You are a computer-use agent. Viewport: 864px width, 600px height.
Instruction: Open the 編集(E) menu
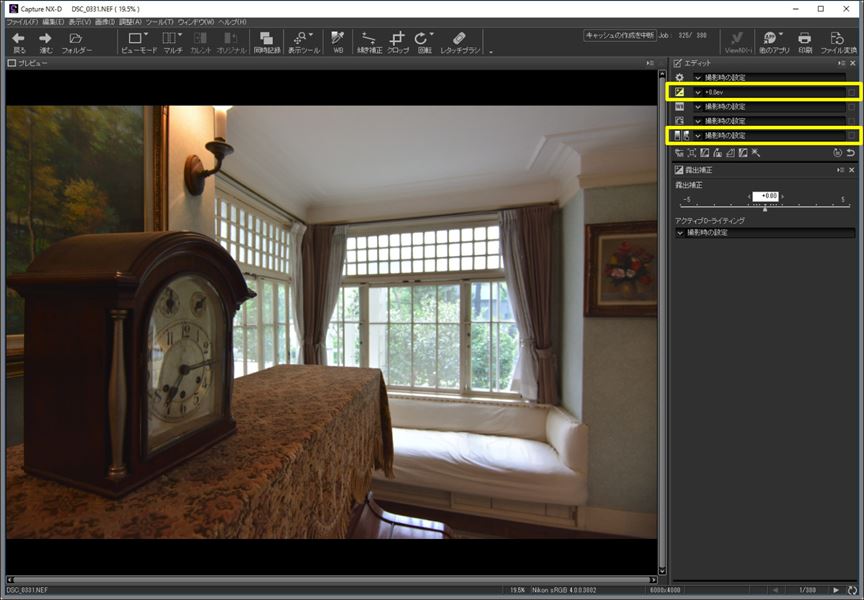(x=53, y=22)
